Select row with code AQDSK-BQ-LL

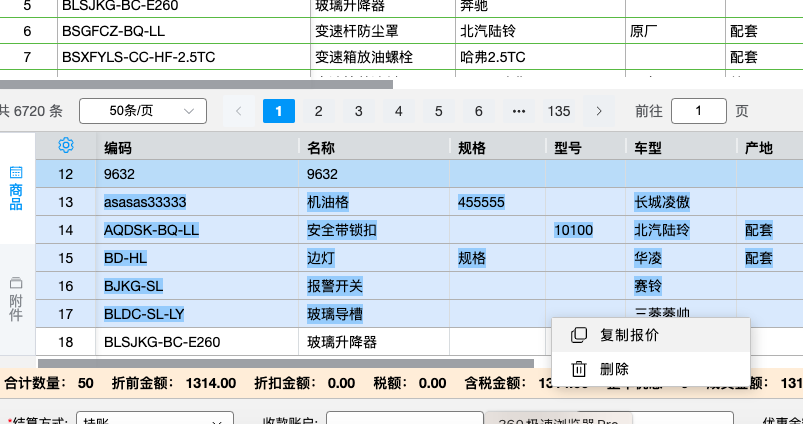(x=151, y=230)
